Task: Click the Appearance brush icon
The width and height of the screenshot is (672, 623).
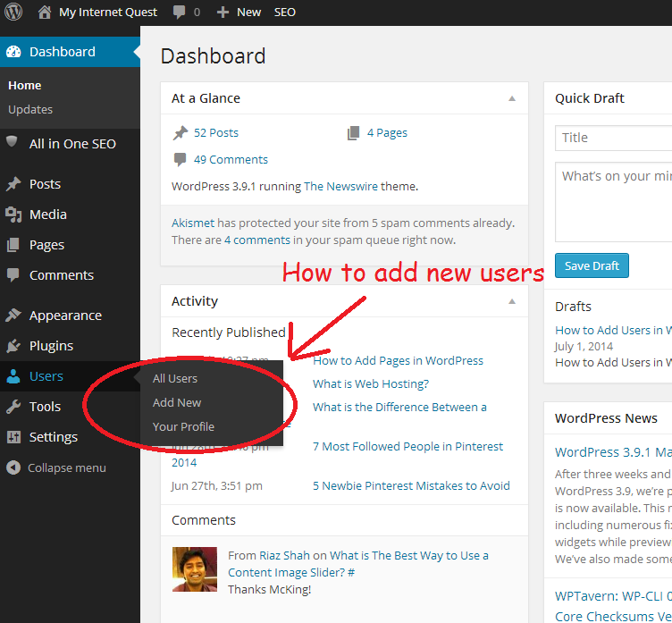Action: point(13,316)
